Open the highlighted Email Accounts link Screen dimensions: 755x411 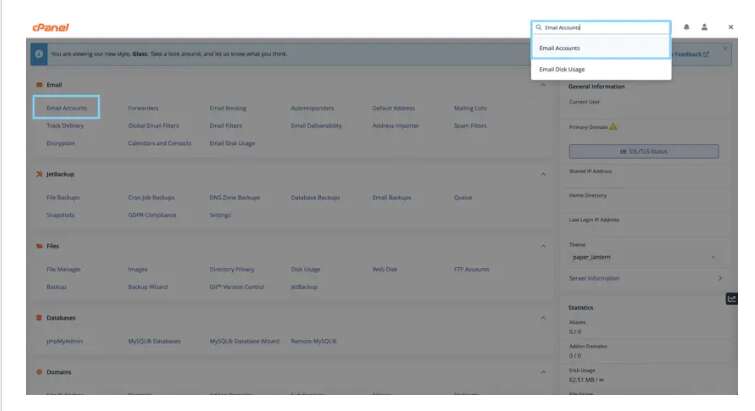(x=66, y=108)
